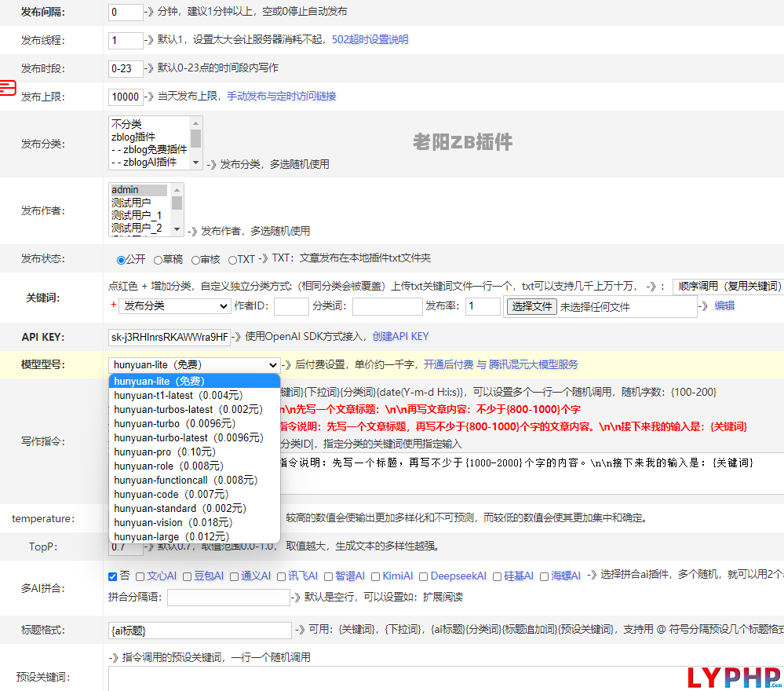Screen dimensions: 784x691
Task: Select the 审核 publish status radio
Action: coord(195,260)
